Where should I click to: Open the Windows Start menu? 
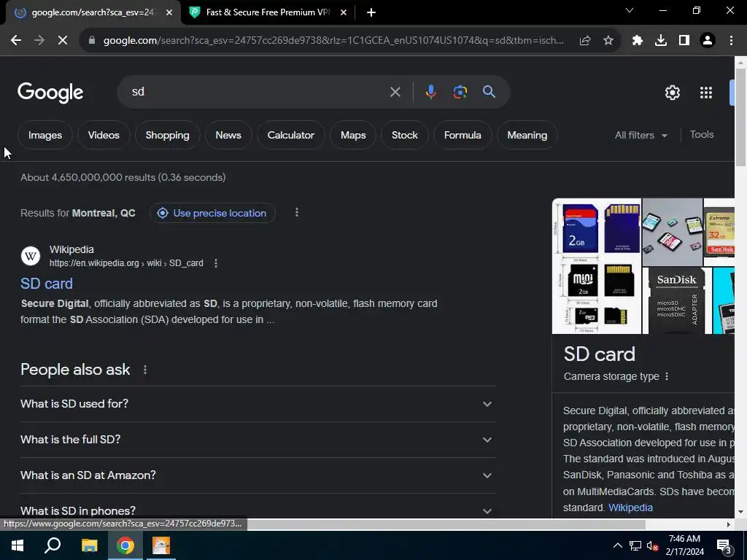pyautogui.click(x=18, y=545)
